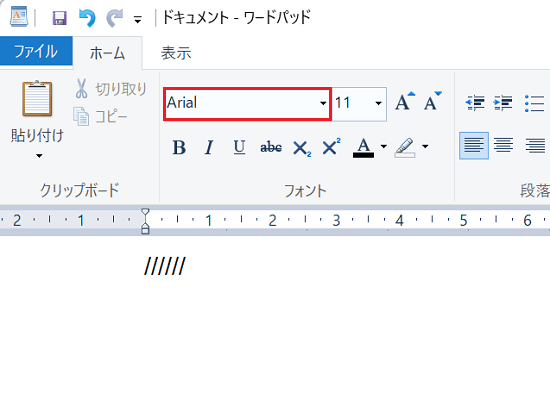Click the WordPad application icon in title bar
Image resolution: width=550 pixels, height=399 pixels.
tap(19, 16)
